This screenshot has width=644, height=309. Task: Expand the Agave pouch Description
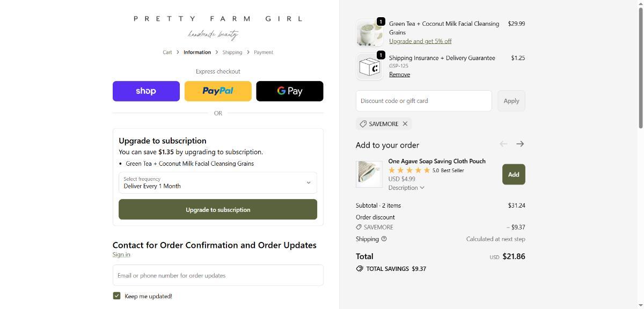406,188
